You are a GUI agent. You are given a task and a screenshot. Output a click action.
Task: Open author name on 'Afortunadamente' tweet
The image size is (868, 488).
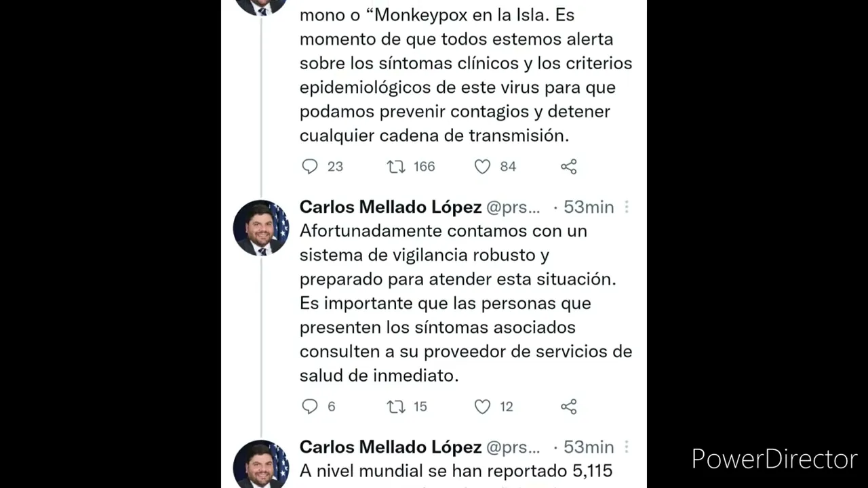[391, 207]
